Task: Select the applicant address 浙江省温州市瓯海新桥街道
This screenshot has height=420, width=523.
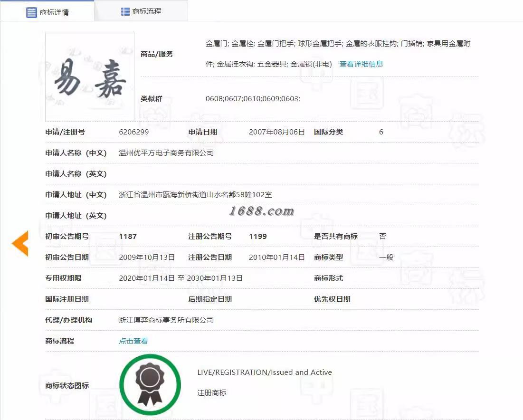Action: tap(195, 194)
